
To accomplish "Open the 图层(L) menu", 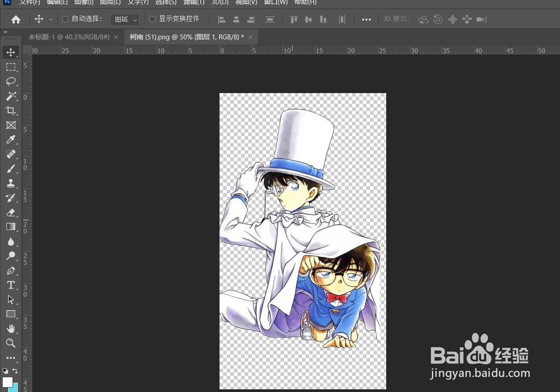I will 110,2.
